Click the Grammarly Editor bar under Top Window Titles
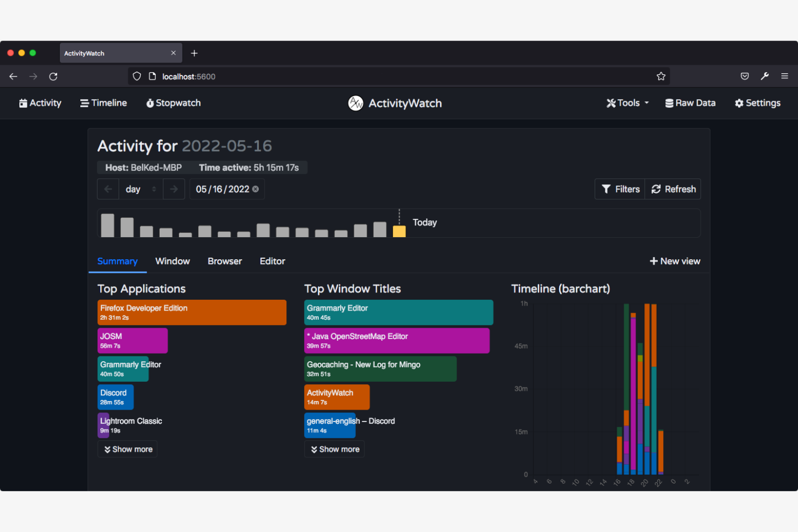This screenshot has width=798, height=532. pyautogui.click(x=398, y=313)
